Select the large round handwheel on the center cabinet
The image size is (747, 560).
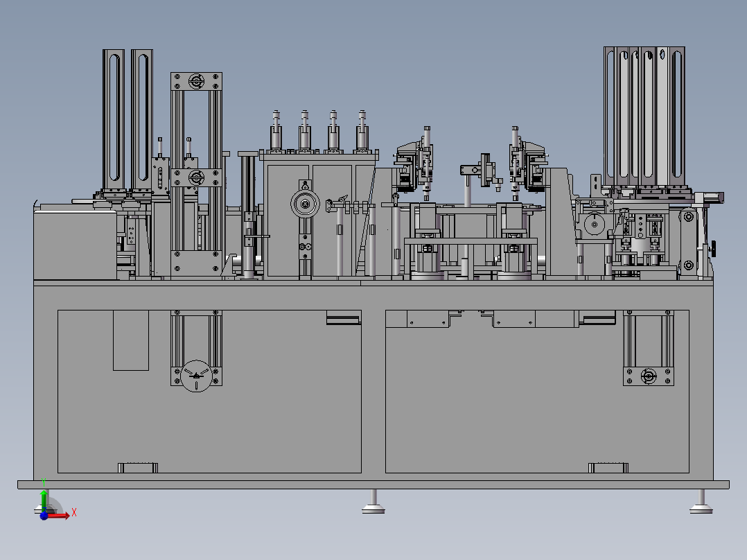pyautogui.click(x=305, y=204)
